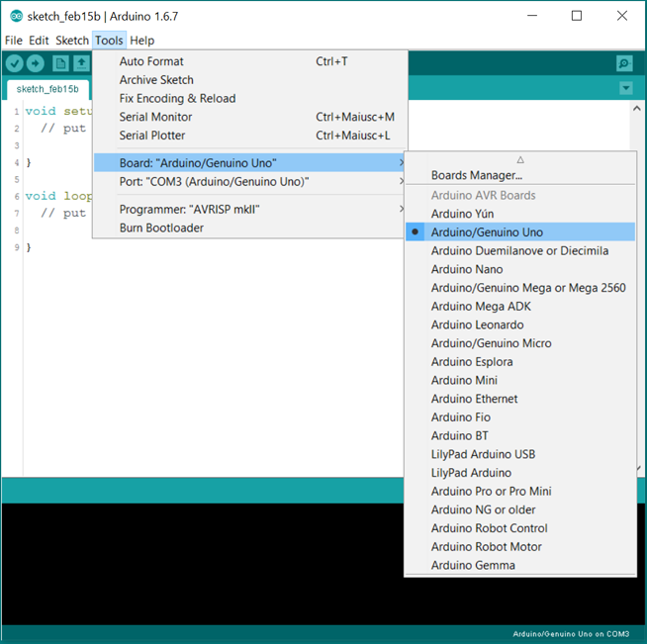
Task: Click the New sketch toolbar icon
Action: tap(60, 63)
